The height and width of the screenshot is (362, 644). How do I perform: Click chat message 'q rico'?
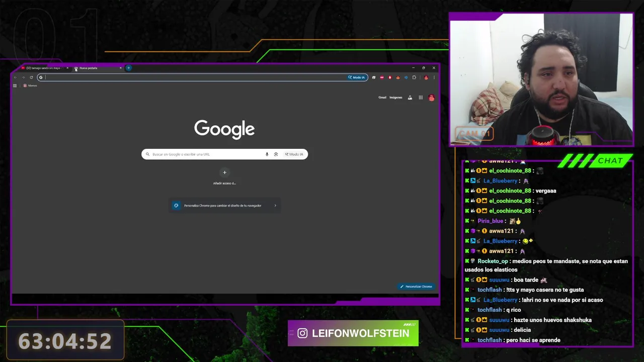(514, 310)
